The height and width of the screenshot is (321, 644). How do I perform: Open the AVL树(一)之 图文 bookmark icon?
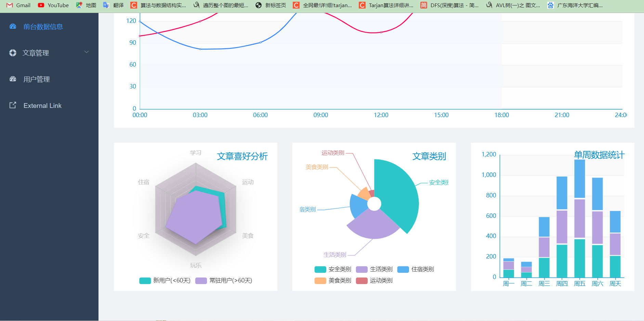pos(489,5)
